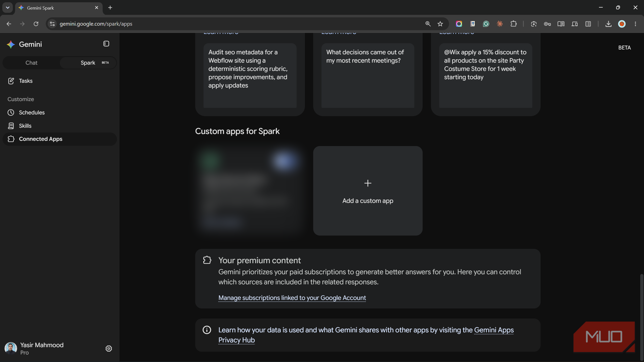Screen dimensions: 644x362
Task: Click the info icon beside privacy notice
Action: (207, 330)
